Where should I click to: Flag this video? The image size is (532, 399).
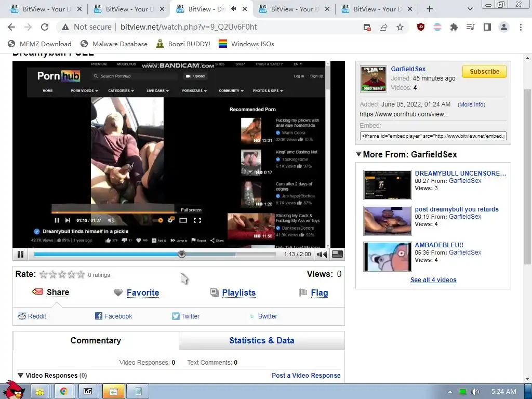[320, 292]
